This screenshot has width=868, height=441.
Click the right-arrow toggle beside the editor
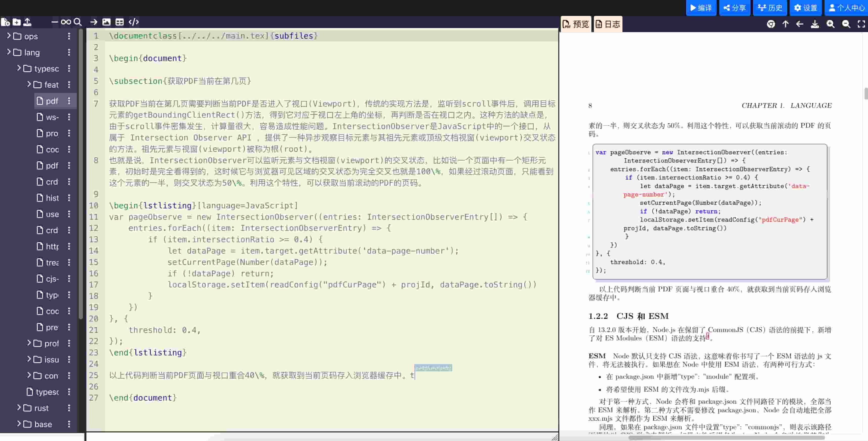[x=93, y=22]
